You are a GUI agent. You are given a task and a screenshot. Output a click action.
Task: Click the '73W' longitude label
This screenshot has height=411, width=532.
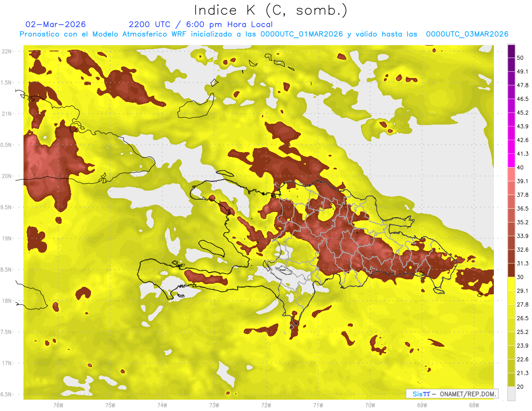coord(214,405)
